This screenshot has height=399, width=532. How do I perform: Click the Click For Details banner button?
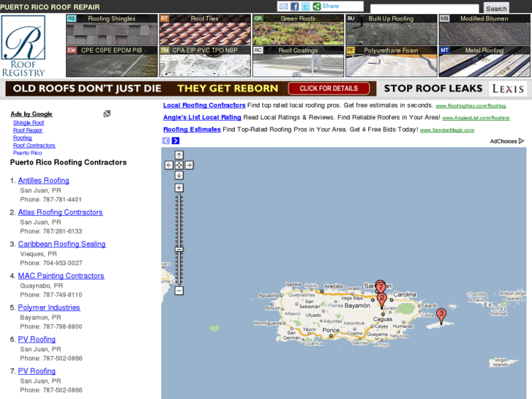[329, 89]
